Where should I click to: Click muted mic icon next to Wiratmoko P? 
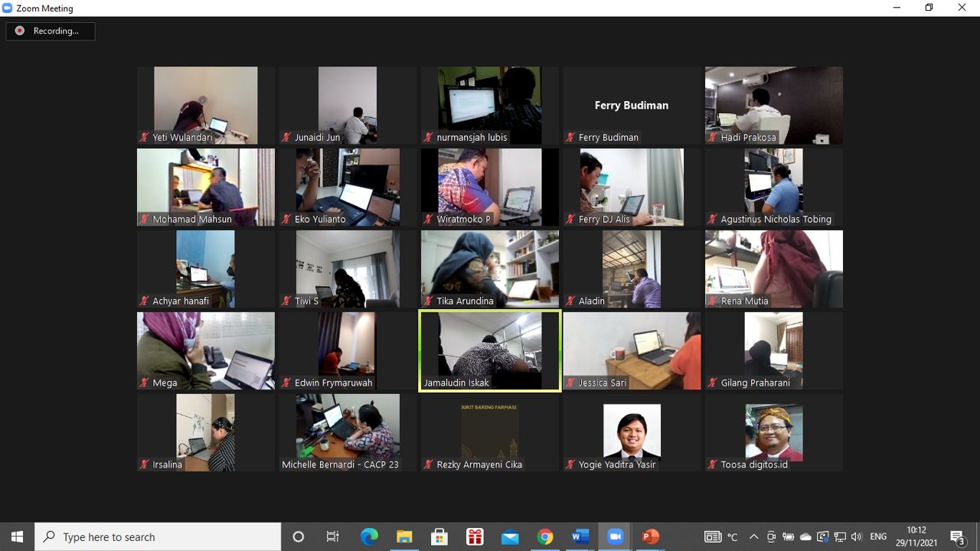[428, 220]
